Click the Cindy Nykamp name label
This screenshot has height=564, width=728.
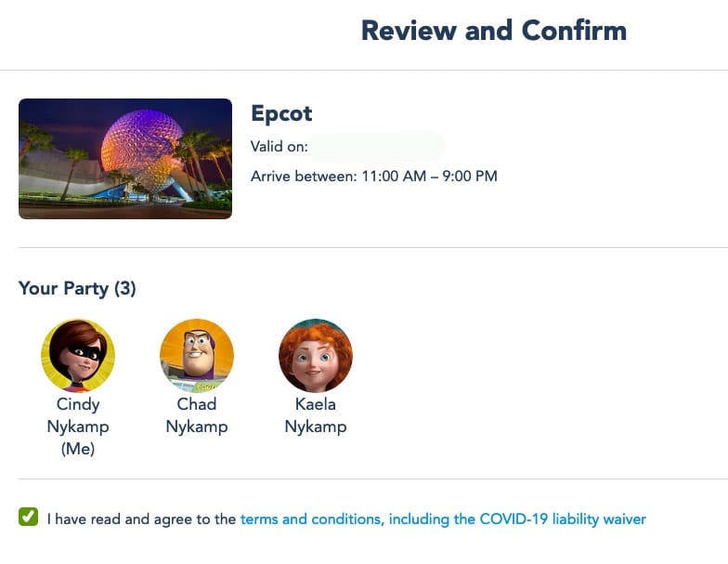pyautogui.click(x=78, y=415)
